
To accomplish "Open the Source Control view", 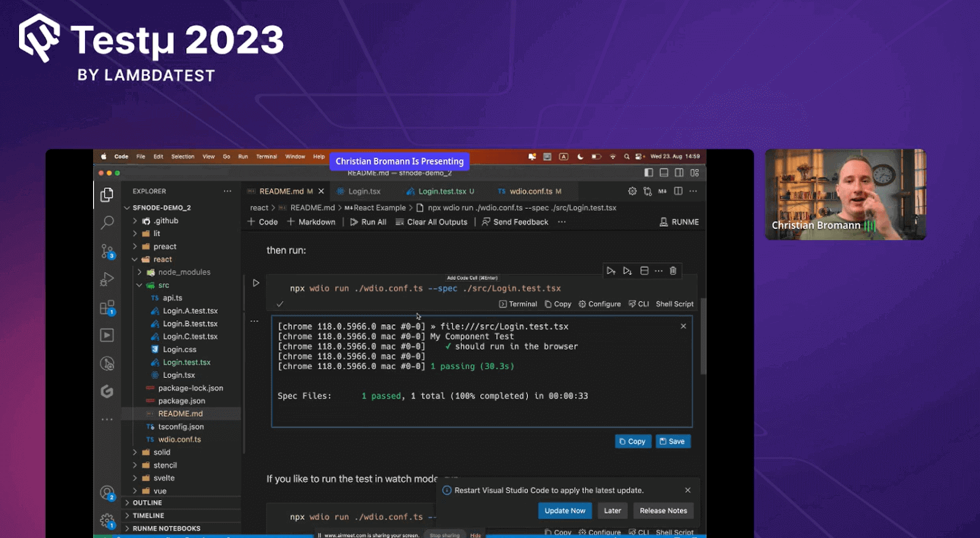I will click(107, 251).
